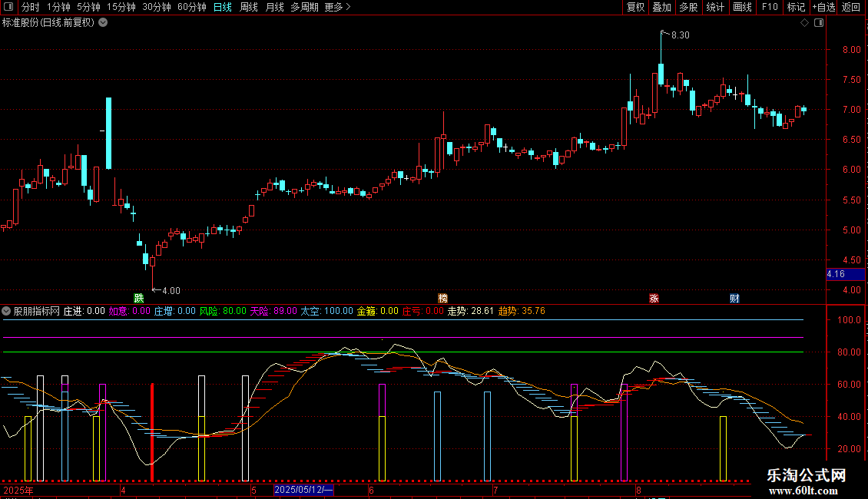
Task: Open the 复权 adjustment menu
Action: (635, 7)
